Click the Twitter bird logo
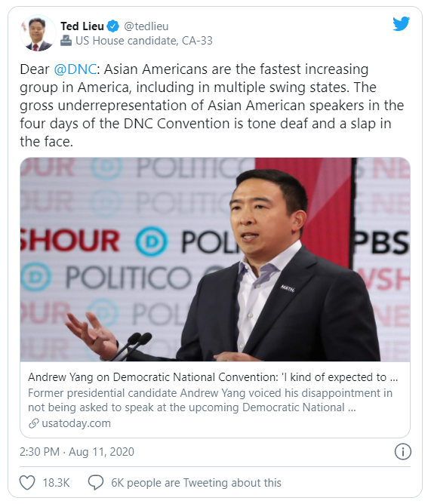 pyautogui.click(x=401, y=24)
